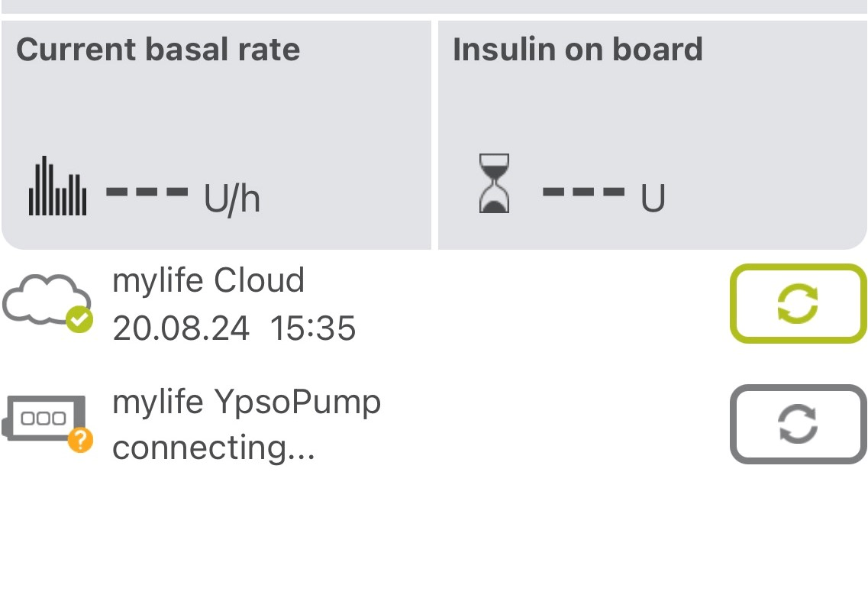Open the Insulin on board tile
The image size is (868, 611).
(653, 135)
